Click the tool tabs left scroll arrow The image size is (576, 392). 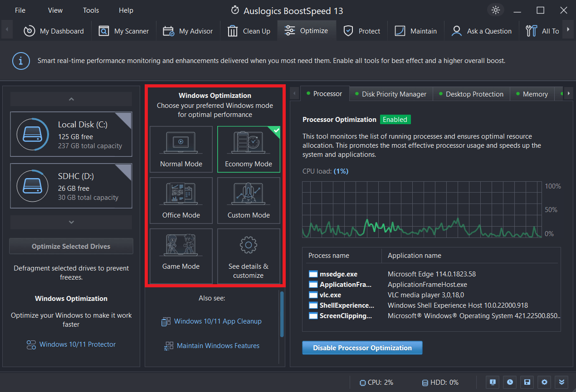click(295, 94)
